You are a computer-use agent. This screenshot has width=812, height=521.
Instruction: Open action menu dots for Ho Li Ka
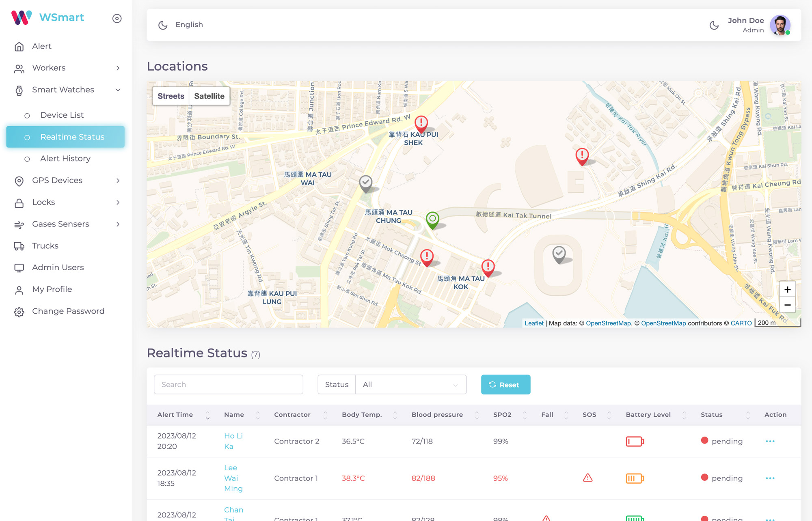point(770,441)
